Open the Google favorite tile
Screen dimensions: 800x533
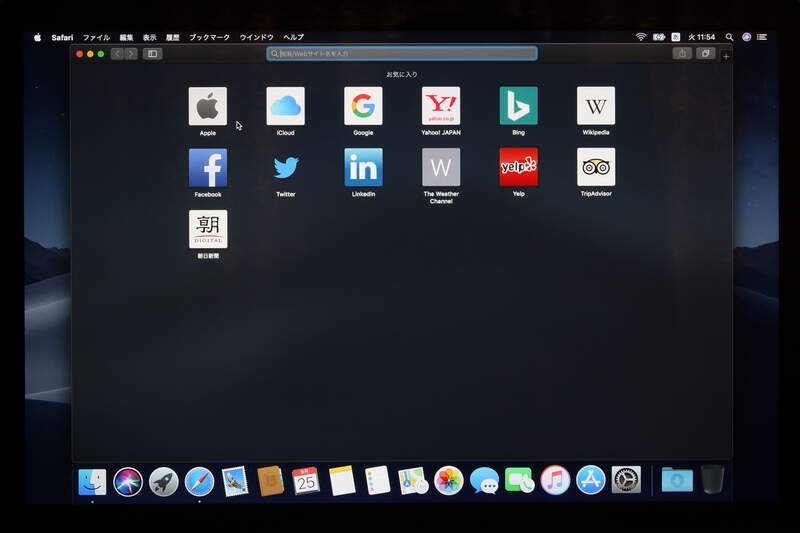coord(363,106)
